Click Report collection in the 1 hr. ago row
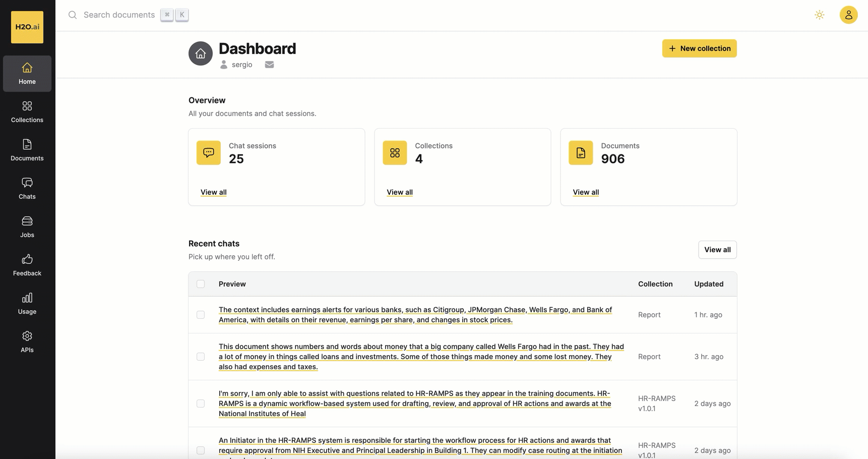The height and width of the screenshot is (459, 868). pyautogui.click(x=649, y=315)
